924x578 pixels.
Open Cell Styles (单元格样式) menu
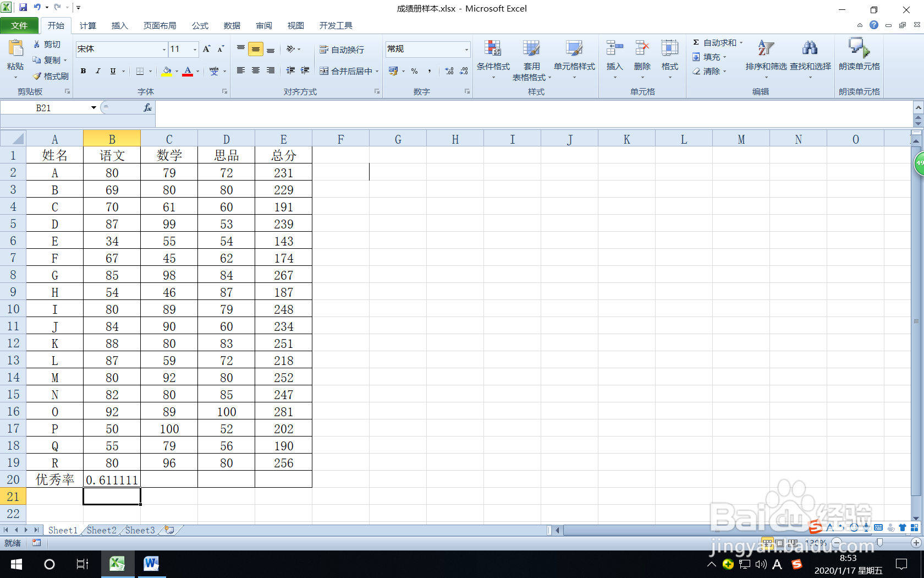[x=574, y=59]
